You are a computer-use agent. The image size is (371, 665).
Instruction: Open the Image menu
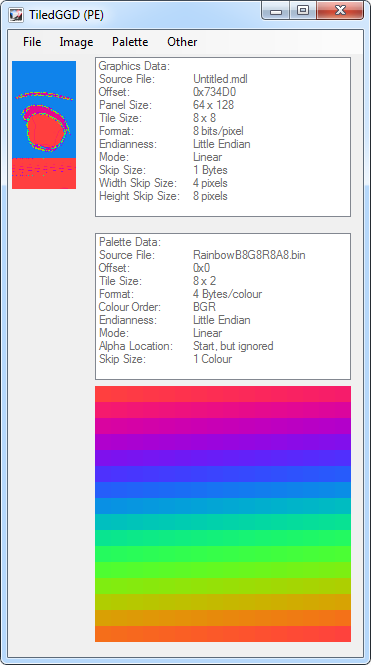coord(76,42)
